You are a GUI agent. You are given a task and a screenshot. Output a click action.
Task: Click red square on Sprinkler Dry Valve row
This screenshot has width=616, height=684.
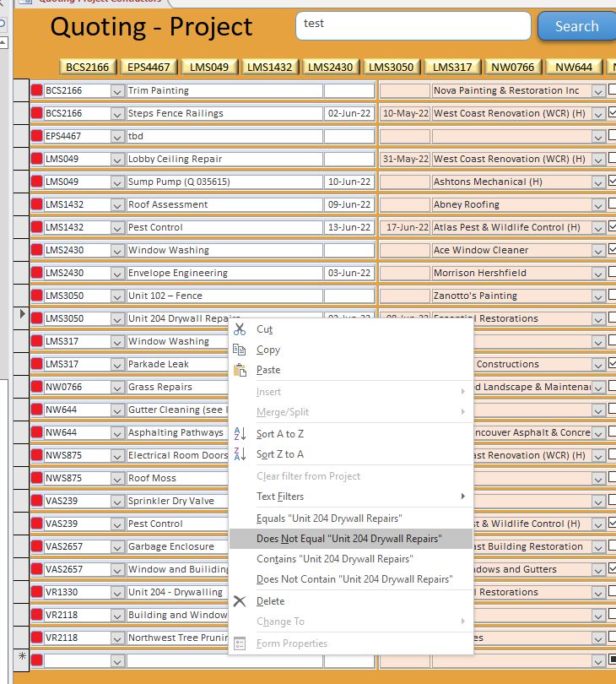point(36,501)
